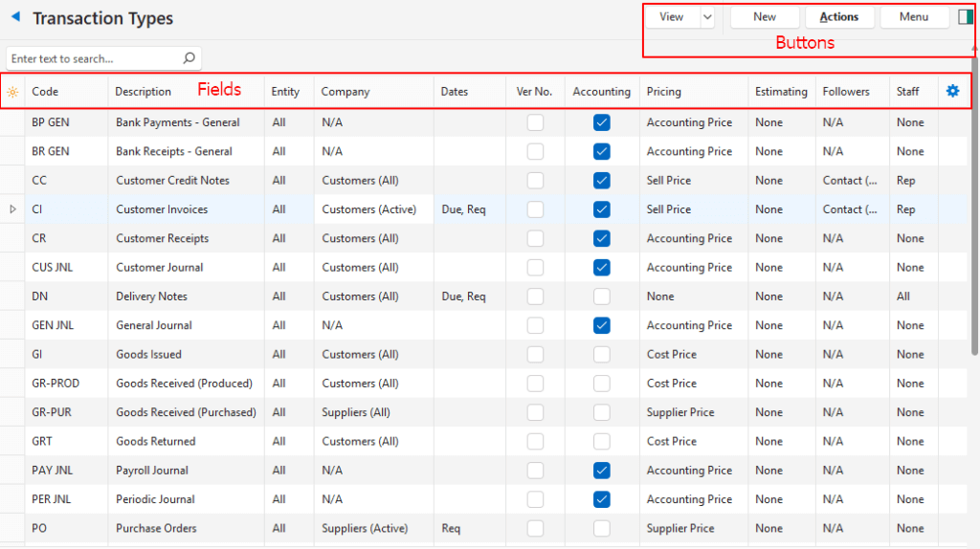Image resolution: width=980 pixels, height=549 pixels.
Task: Click the sun icon in grid header
Action: [12, 92]
